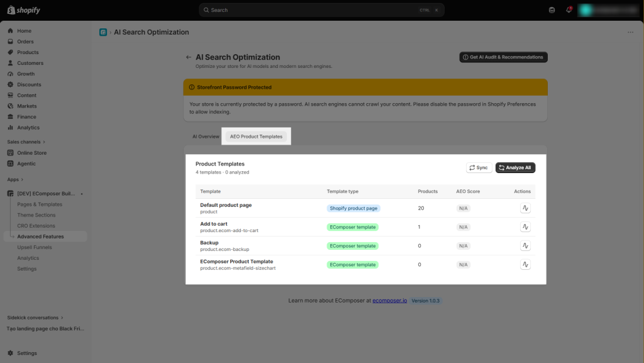The image size is (644, 363).
Task: Analyze the Default product page template
Action: pyautogui.click(x=525, y=208)
